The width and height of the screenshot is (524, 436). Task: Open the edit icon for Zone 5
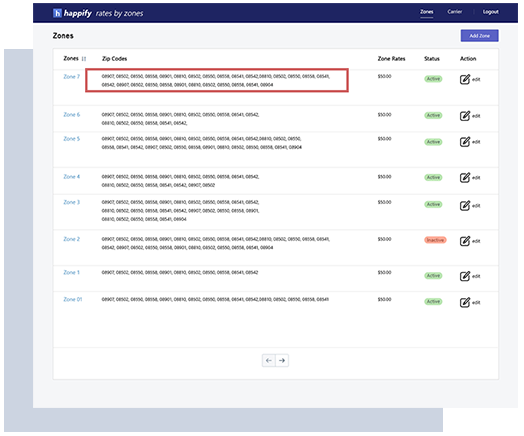coord(465,142)
